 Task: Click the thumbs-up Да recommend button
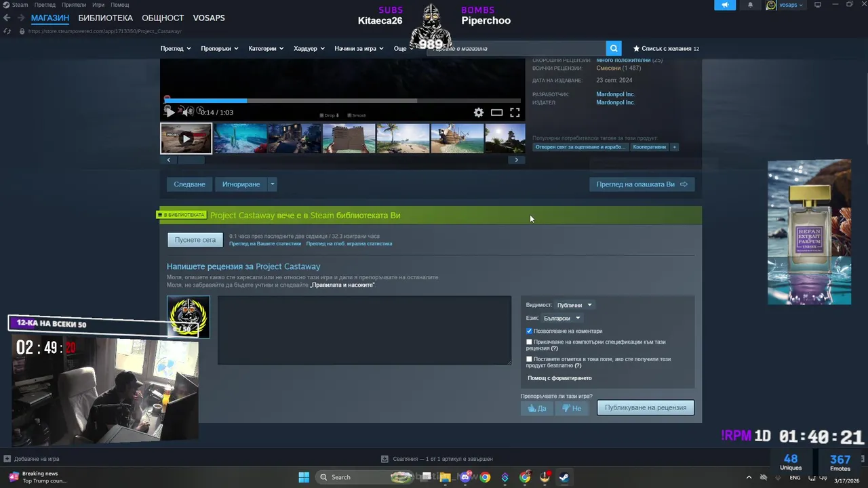pyautogui.click(x=536, y=408)
